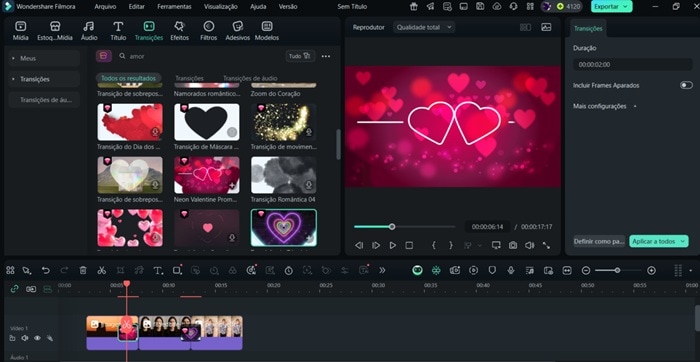Toggle Video 1 track visibility eye
700x362 pixels.
[38, 338]
